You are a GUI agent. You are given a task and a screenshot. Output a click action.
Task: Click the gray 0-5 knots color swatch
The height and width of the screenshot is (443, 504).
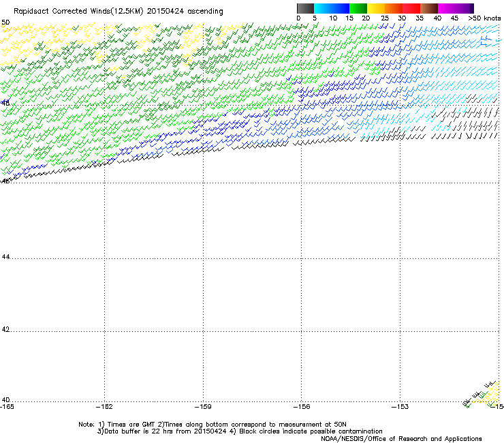tap(305, 8)
